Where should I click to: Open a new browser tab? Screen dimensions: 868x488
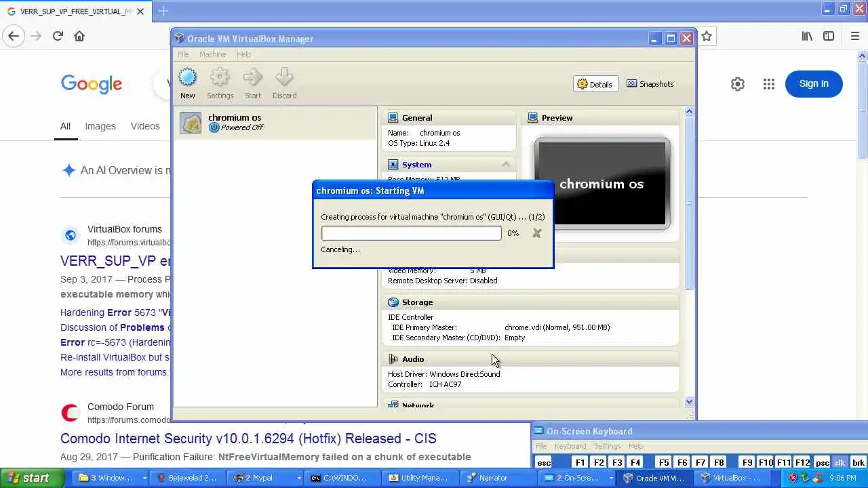163,11
